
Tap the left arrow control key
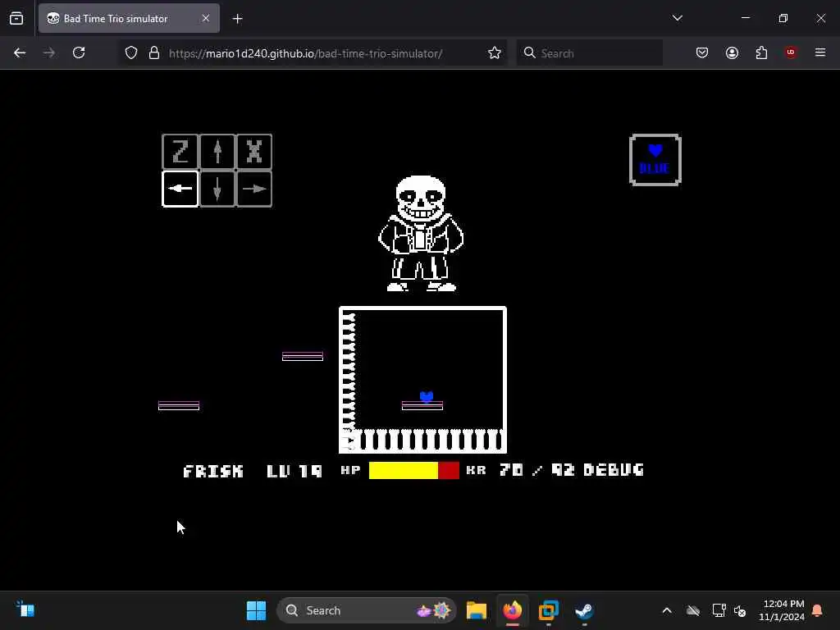(x=180, y=189)
